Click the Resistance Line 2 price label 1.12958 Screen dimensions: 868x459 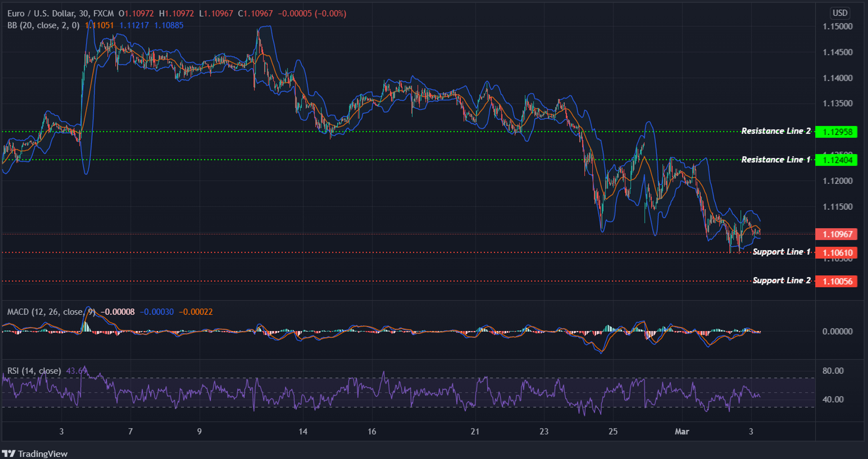[837, 131]
